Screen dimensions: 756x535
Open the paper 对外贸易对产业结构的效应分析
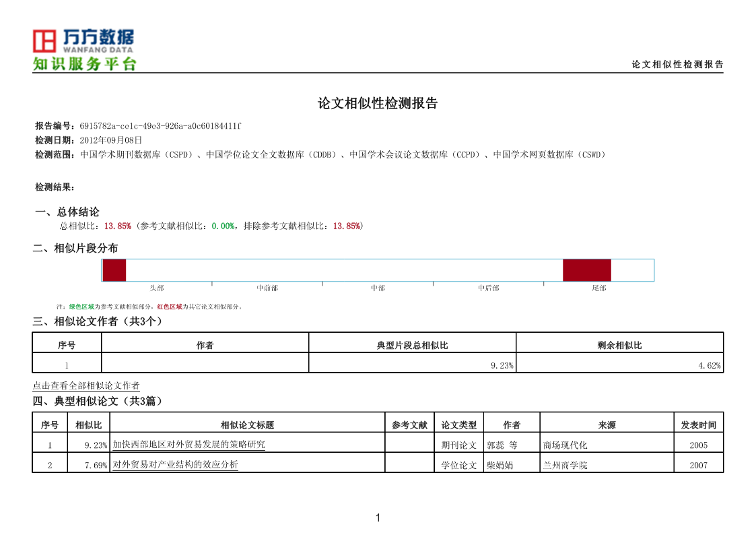click(176, 465)
